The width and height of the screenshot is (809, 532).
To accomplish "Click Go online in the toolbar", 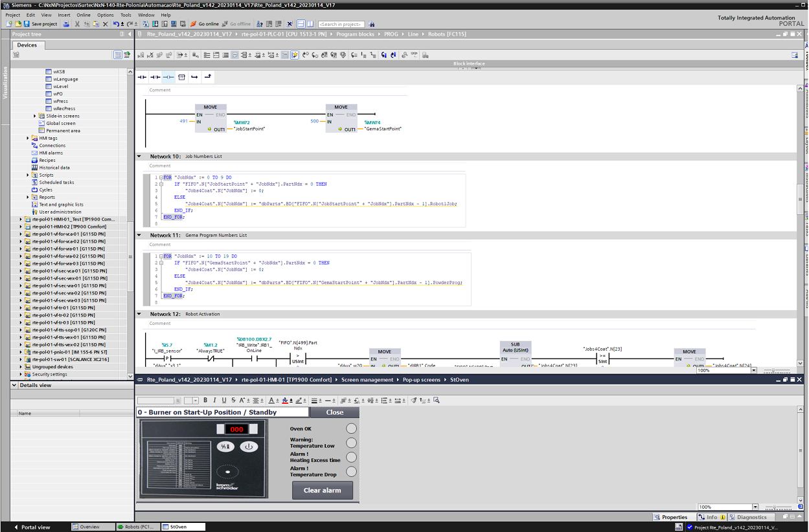I will click(205, 24).
